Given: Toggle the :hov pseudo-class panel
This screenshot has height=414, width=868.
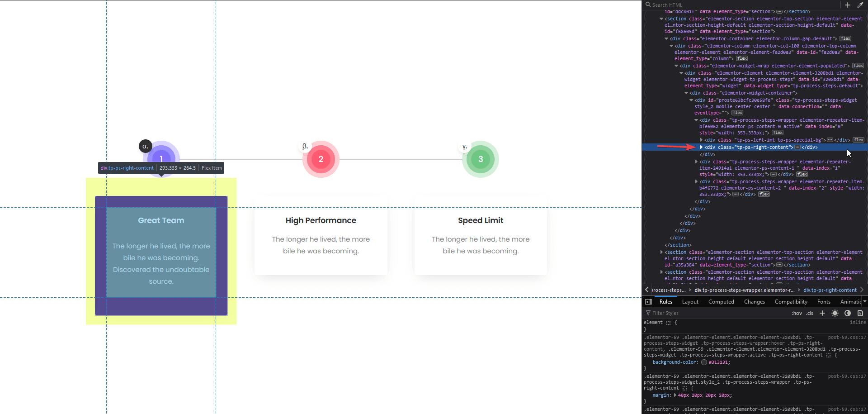Looking at the screenshot, I should [x=797, y=313].
